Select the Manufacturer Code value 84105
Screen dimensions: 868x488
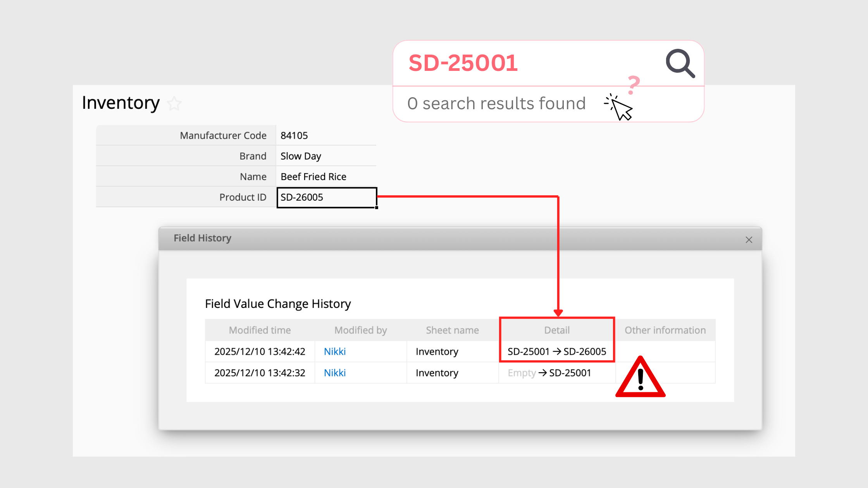(x=294, y=136)
